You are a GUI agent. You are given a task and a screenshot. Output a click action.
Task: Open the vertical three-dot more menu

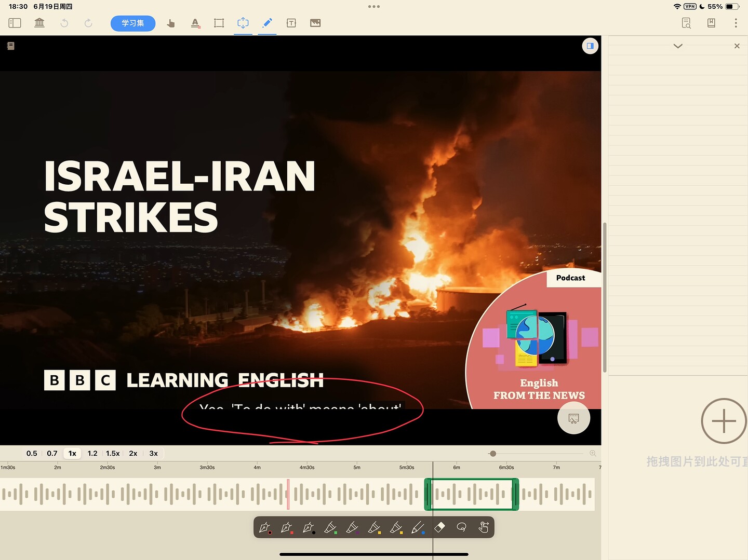tap(736, 23)
